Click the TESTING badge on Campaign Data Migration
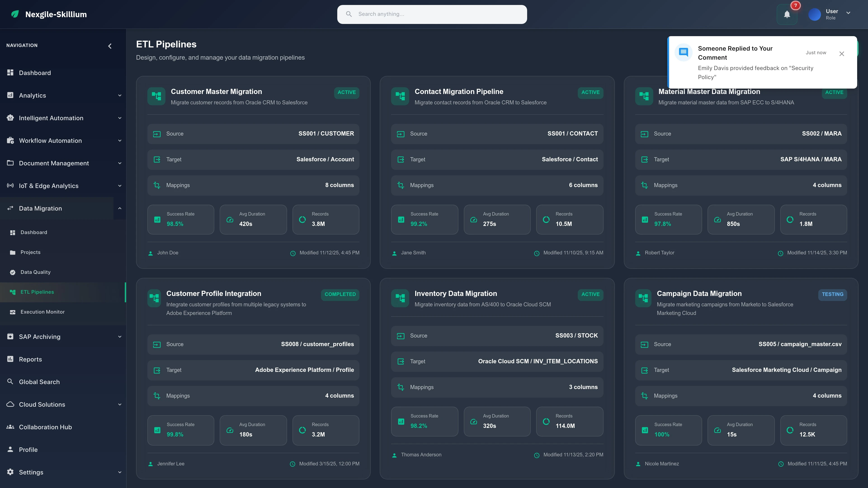Viewport: 868px width, 488px height. (833, 294)
